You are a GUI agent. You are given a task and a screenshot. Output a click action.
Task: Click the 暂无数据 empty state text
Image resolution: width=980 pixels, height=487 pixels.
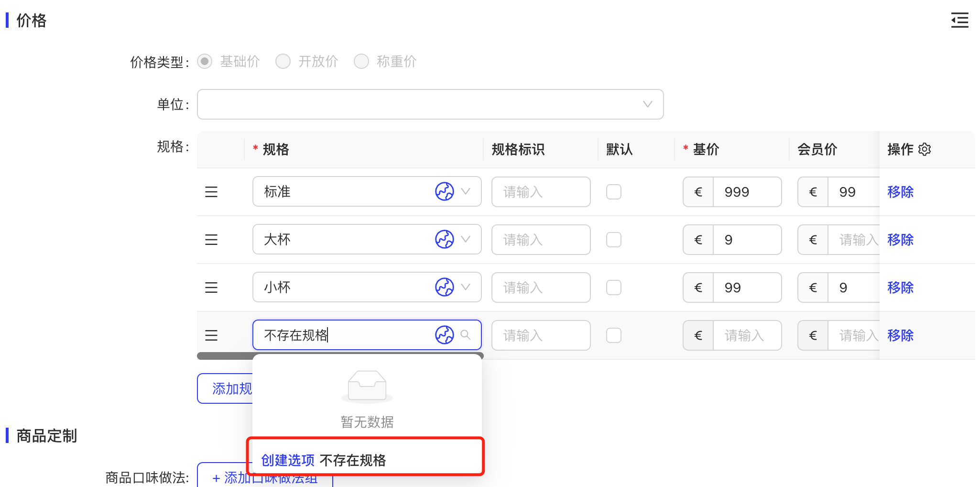367,422
